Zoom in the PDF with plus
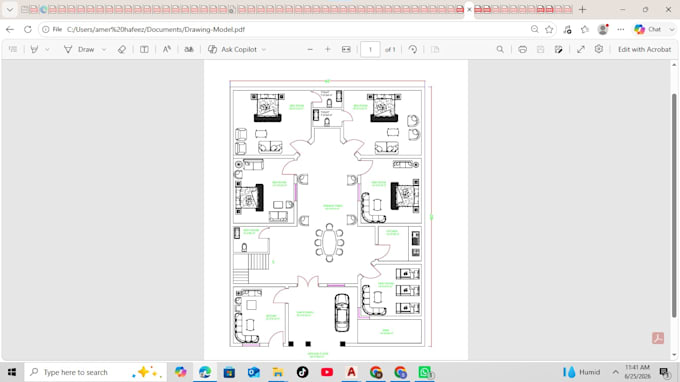Image resolution: width=680 pixels, height=382 pixels. click(x=328, y=49)
